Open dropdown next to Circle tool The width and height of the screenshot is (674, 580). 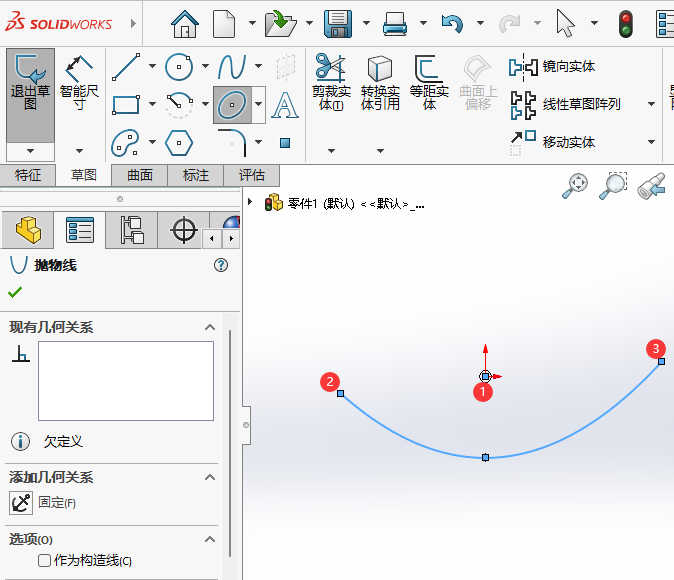pos(205,66)
